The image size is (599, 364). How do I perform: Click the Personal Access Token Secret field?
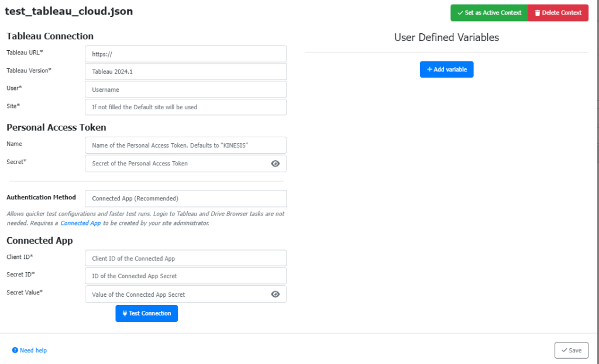click(185, 164)
